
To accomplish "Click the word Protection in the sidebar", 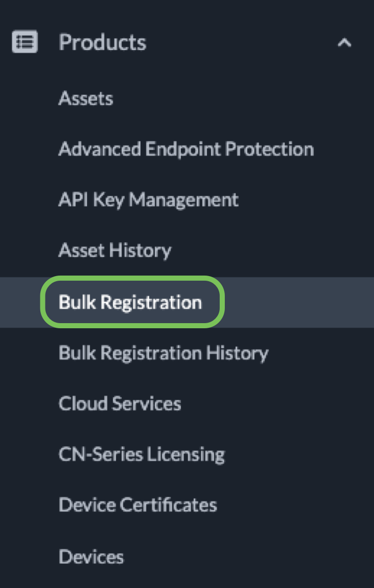I will [x=269, y=149].
